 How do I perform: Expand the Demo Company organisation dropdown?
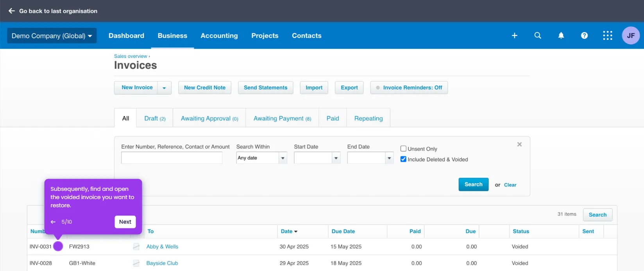(52, 36)
